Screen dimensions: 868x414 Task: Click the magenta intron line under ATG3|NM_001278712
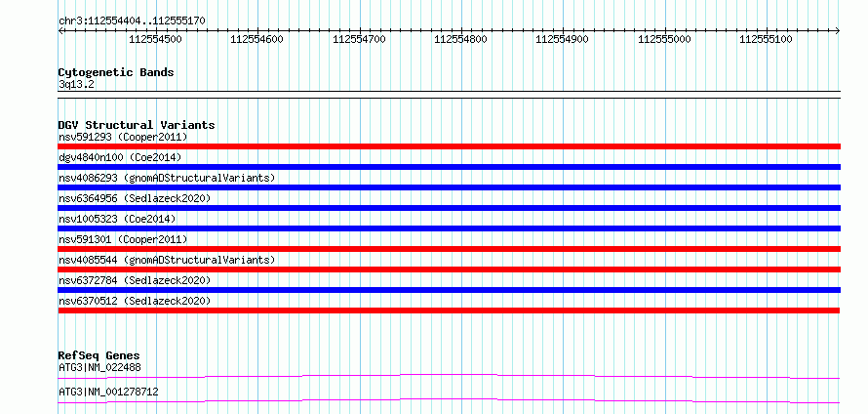[x=449, y=399]
